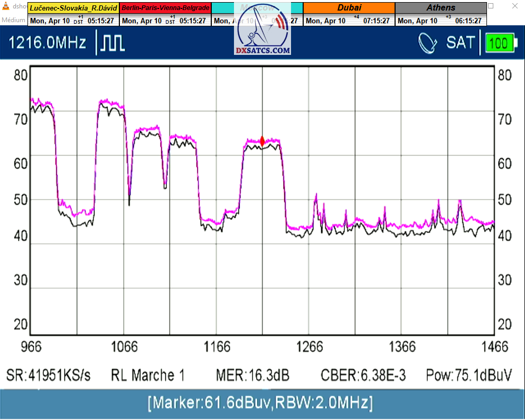Click the Dubai time 07:15:27
The width and height of the screenshot is (525, 420).
(376, 21)
